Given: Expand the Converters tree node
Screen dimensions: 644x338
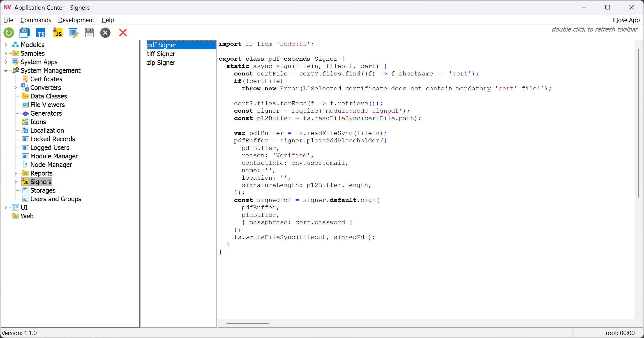Looking at the screenshot, I should 16,88.
